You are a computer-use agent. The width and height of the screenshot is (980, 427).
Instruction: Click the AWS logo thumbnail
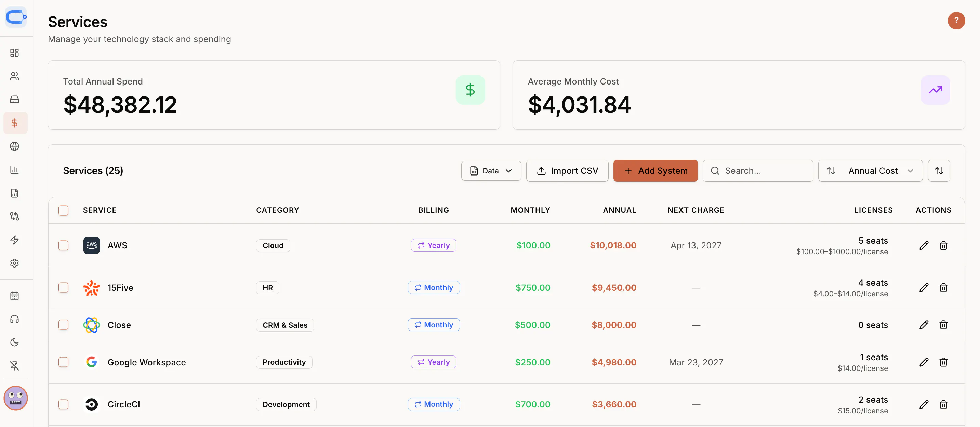point(91,245)
